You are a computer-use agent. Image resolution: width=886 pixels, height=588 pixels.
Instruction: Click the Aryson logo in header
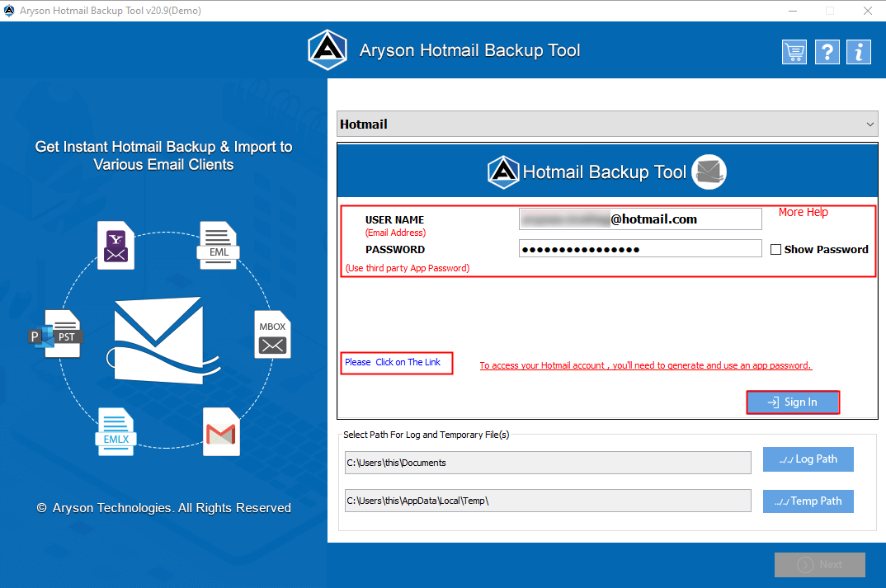(328, 49)
